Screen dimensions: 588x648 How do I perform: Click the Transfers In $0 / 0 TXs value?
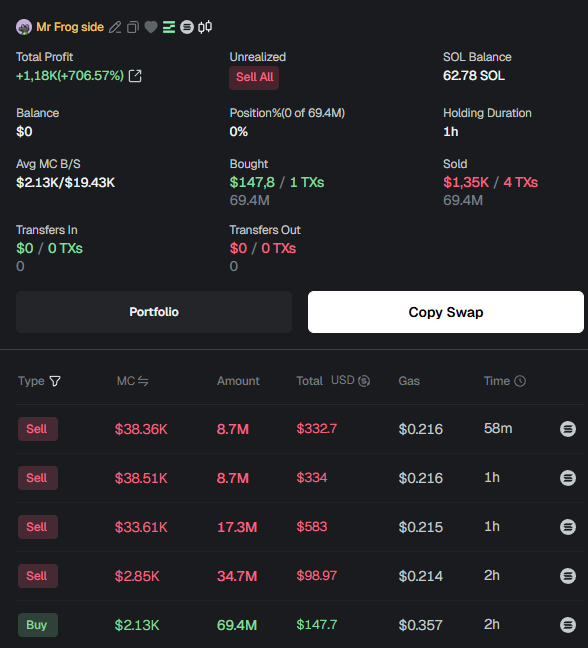click(49, 248)
